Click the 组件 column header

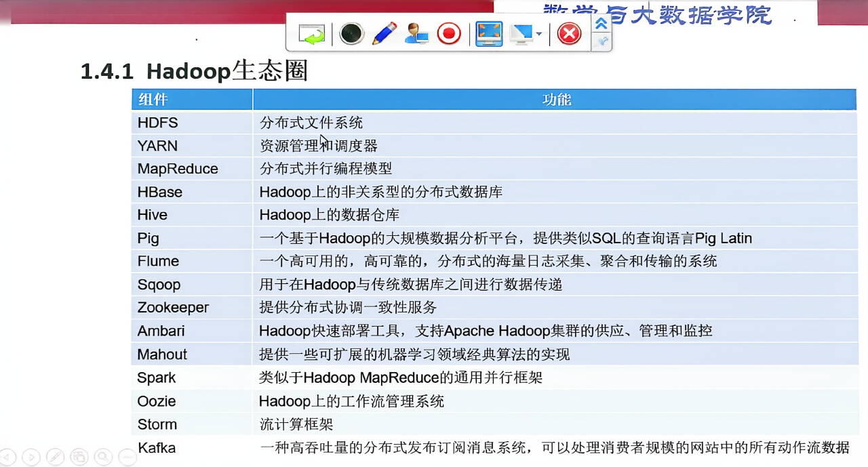(x=191, y=100)
